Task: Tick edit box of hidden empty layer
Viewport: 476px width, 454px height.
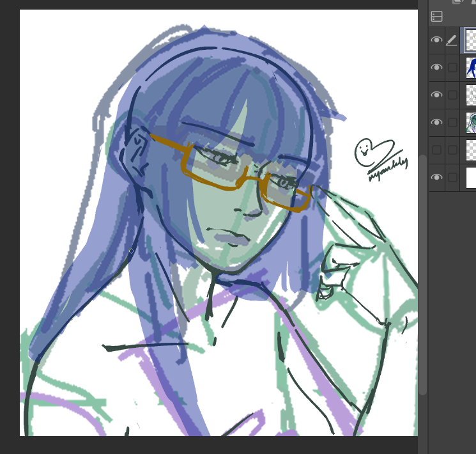Action: [x=452, y=150]
